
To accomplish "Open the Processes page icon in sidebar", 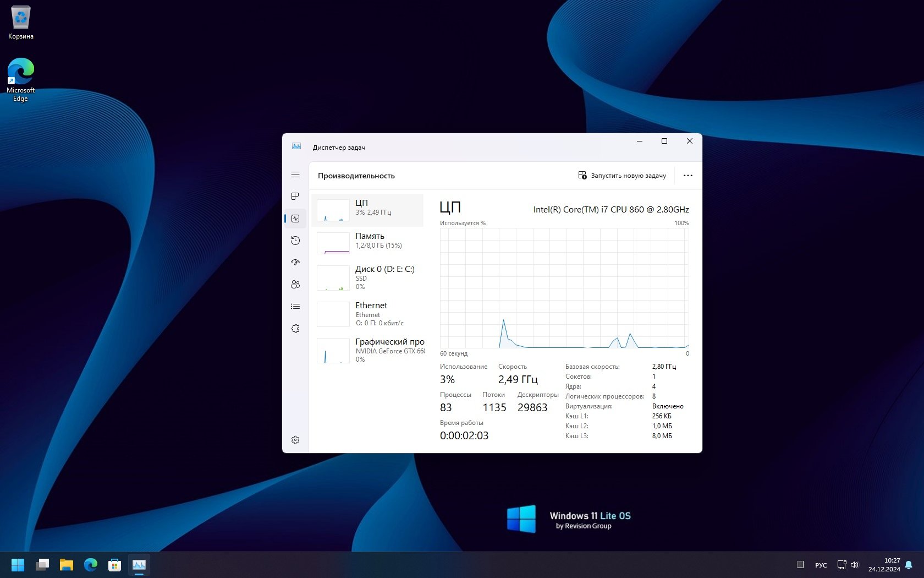I will [295, 197].
